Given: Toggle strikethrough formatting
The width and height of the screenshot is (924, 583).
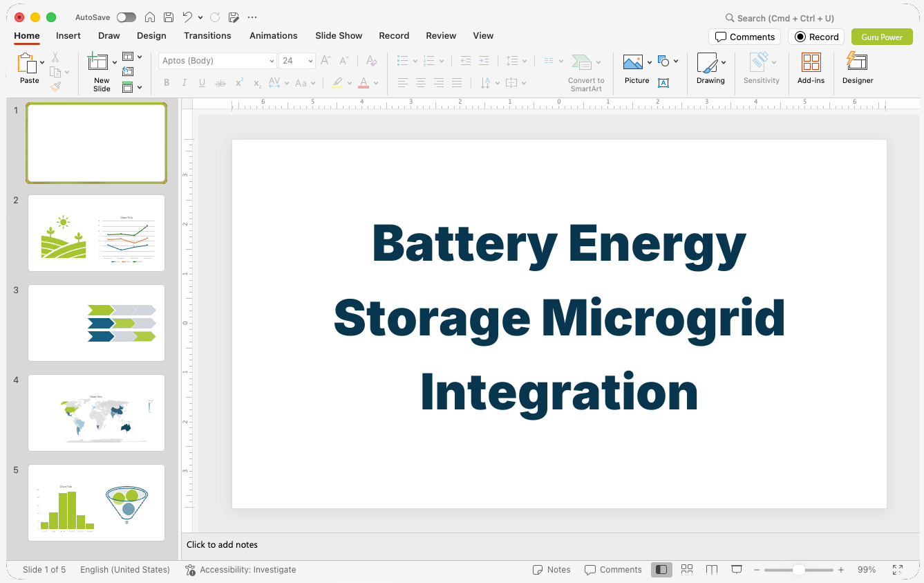Looking at the screenshot, I should [220, 83].
